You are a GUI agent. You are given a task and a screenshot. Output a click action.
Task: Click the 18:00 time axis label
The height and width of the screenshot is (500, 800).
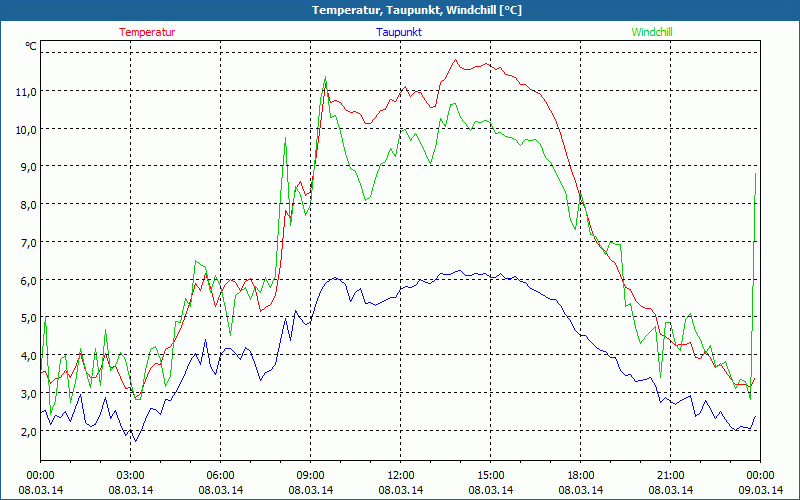click(581, 476)
